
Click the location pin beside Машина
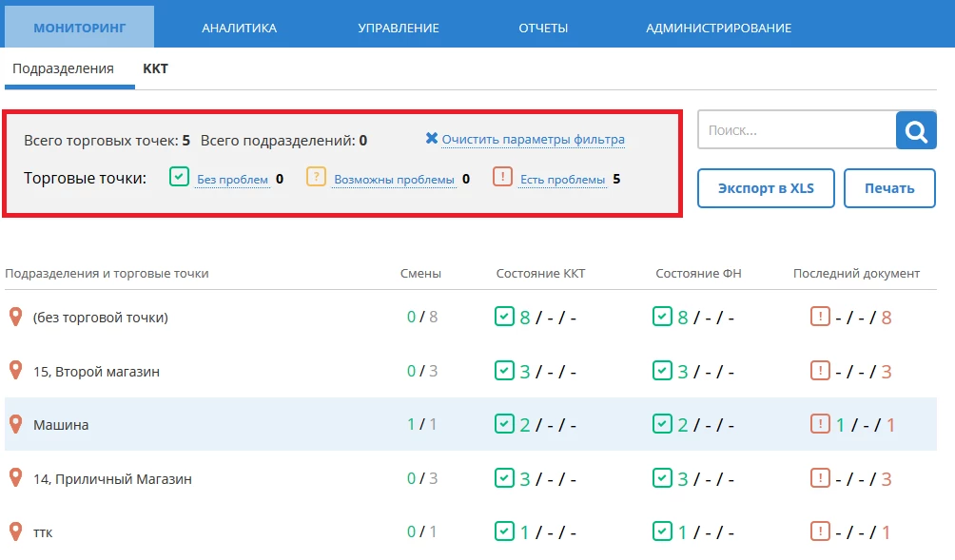[15, 424]
